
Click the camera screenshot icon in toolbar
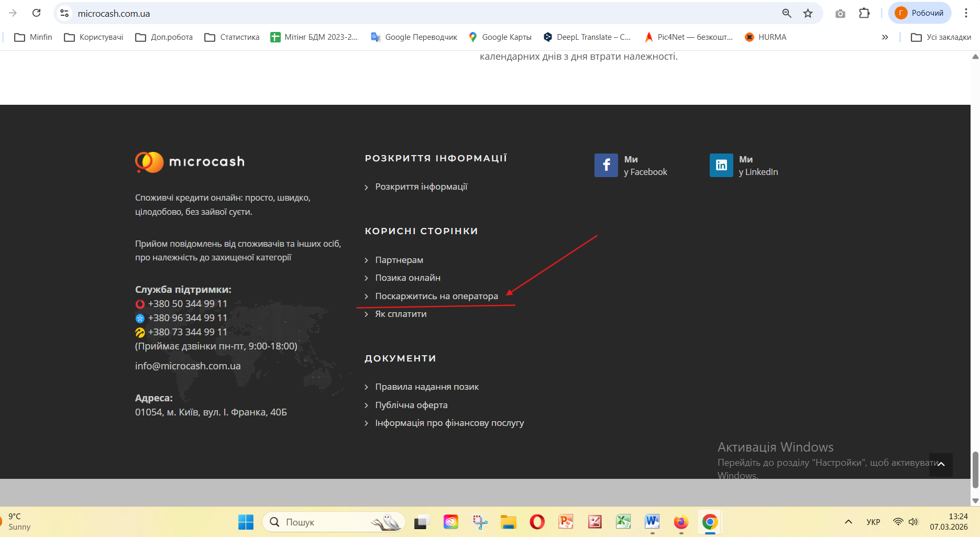(x=840, y=13)
